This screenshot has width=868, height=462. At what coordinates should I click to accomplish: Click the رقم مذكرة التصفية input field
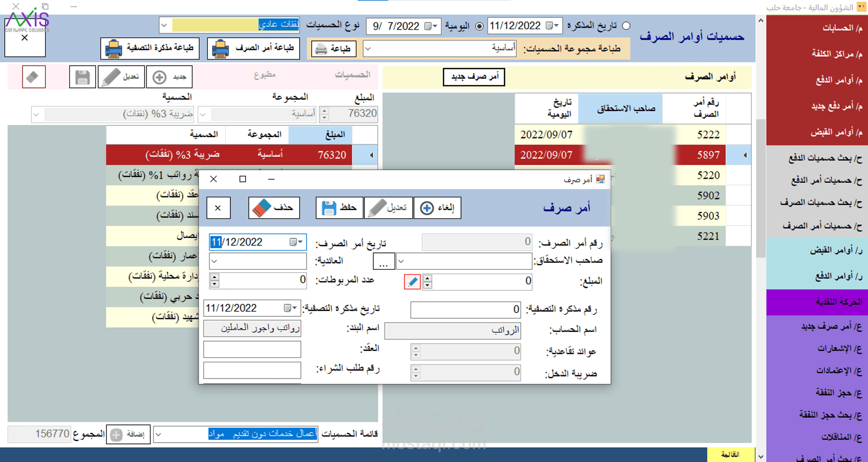pyautogui.click(x=465, y=310)
